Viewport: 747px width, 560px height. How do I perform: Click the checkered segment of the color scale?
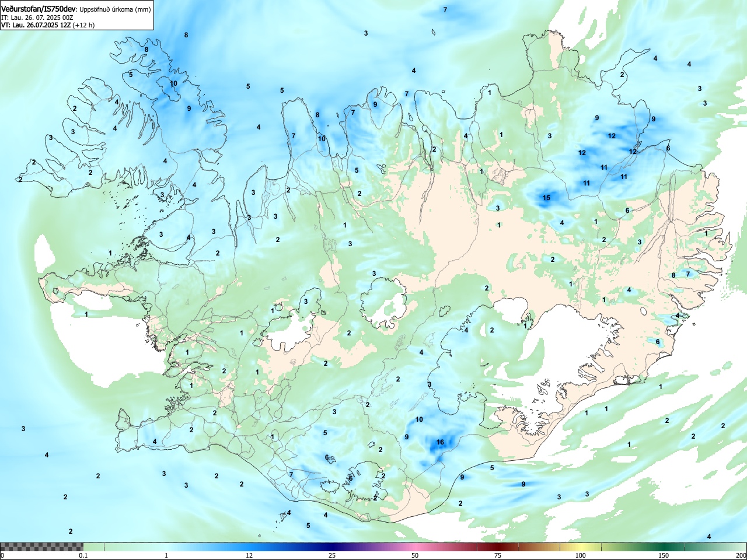pyautogui.click(x=42, y=547)
